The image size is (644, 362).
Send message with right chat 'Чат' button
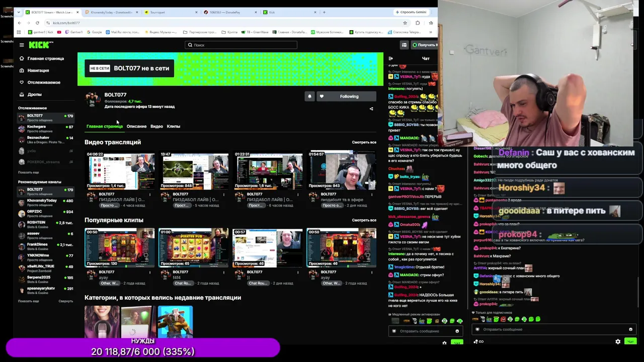point(630,341)
